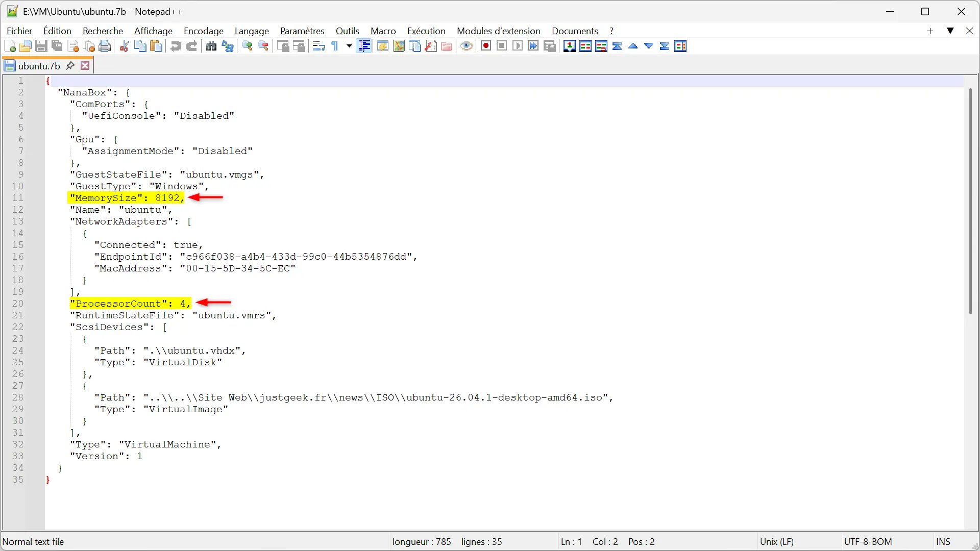
Task: Open the Replace dialog icon
Action: click(227, 46)
